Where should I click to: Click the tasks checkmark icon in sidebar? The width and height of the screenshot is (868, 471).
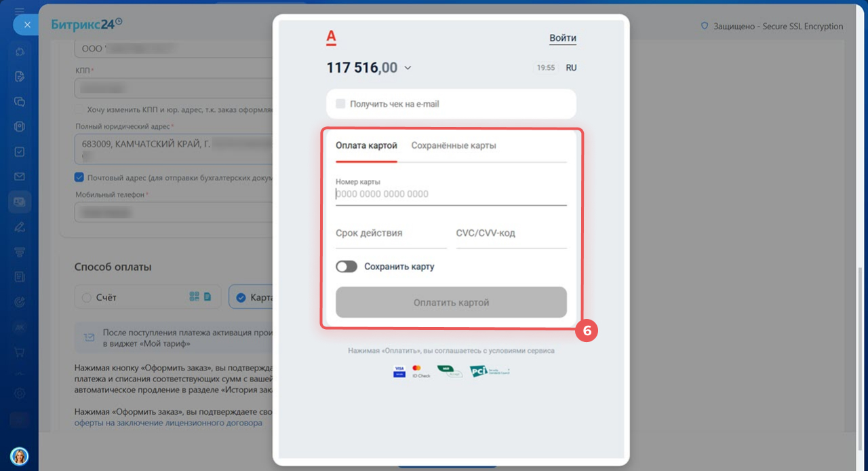(x=20, y=152)
